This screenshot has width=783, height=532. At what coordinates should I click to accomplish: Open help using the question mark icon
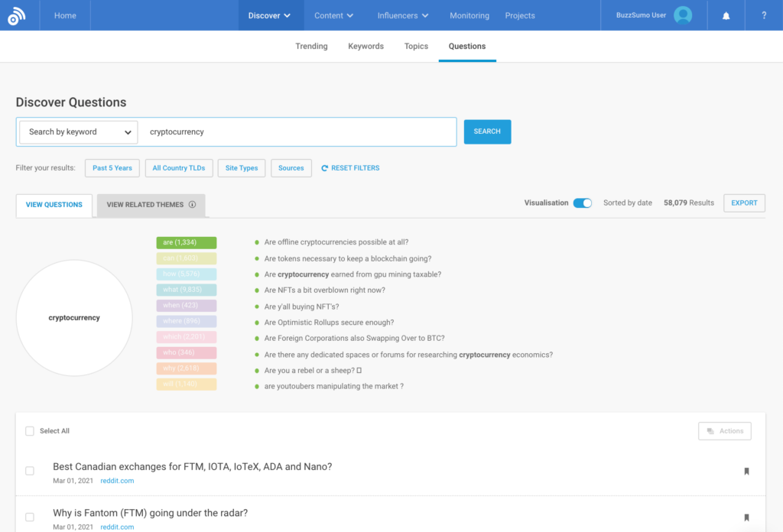pyautogui.click(x=764, y=15)
